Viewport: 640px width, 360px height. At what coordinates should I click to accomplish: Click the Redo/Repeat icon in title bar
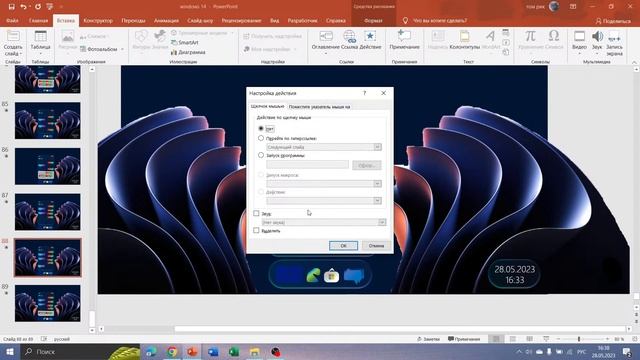point(38,7)
